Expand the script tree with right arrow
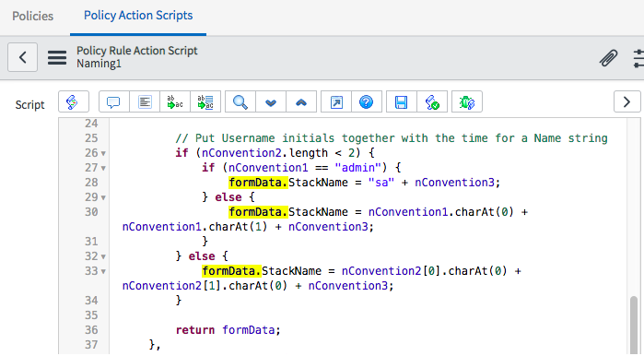The height and width of the screenshot is (356, 644). click(x=627, y=101)
